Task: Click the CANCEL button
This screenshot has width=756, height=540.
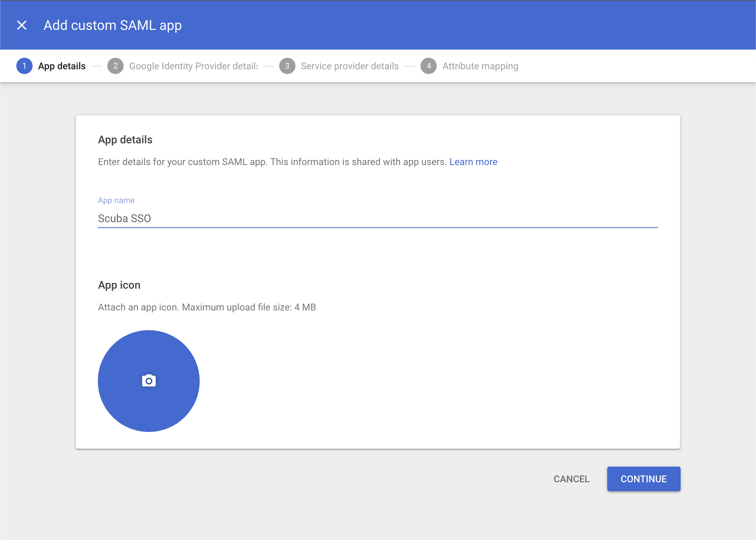Action: pos(572,479)
